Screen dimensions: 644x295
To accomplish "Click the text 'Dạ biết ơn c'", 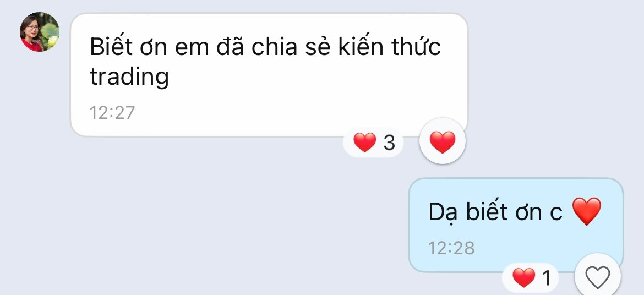I will 495,212.
